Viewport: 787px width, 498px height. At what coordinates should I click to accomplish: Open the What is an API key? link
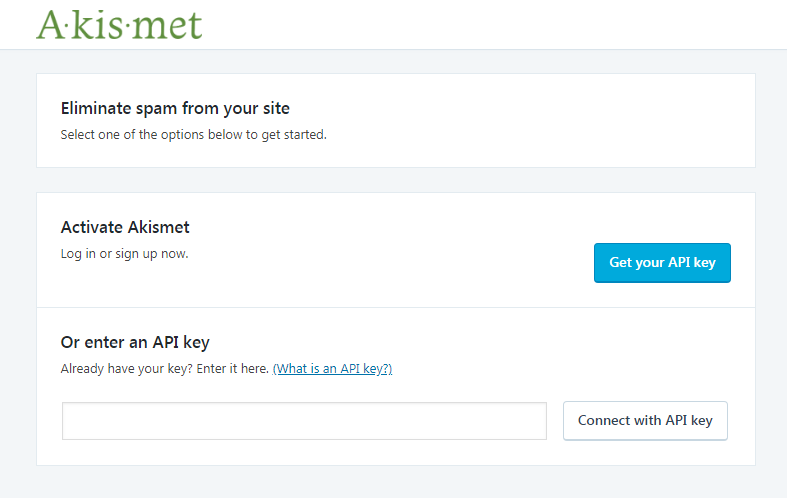click(x=332, y=369)
